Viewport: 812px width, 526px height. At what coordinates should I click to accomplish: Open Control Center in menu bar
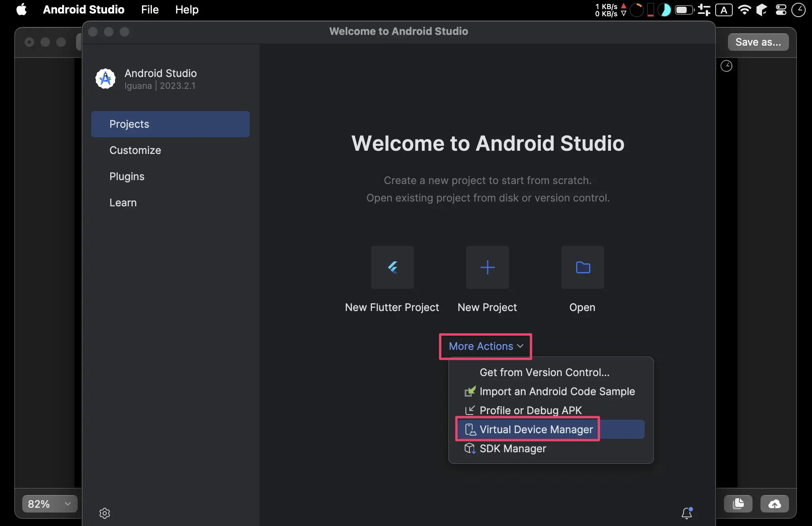781,10
